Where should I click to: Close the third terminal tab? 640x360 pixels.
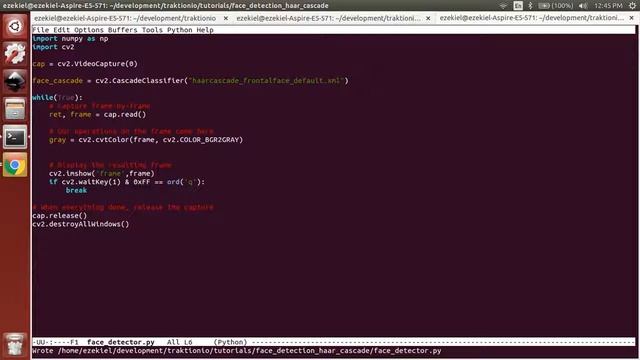[x=631, y=18]
